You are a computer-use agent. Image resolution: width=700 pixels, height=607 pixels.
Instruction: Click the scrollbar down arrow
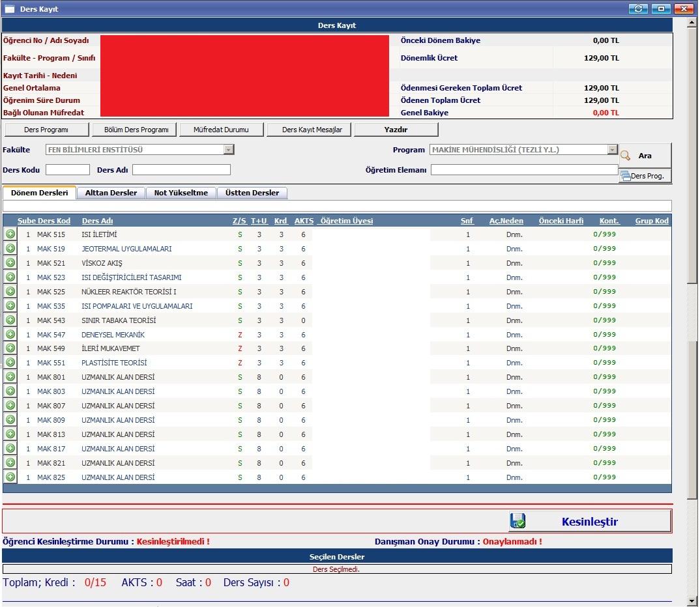point(692,600)
